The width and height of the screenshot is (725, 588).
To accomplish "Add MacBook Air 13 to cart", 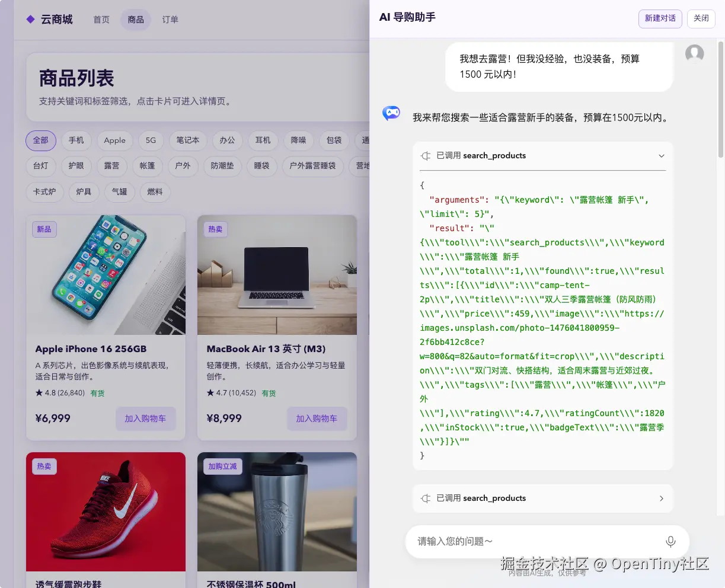I will click(x=317, y=418).
